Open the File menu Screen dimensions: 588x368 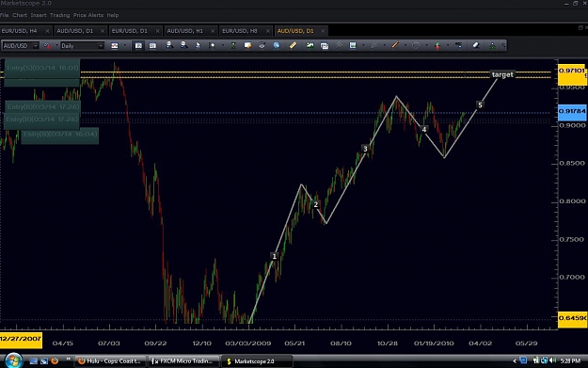(x=4, y=15)
